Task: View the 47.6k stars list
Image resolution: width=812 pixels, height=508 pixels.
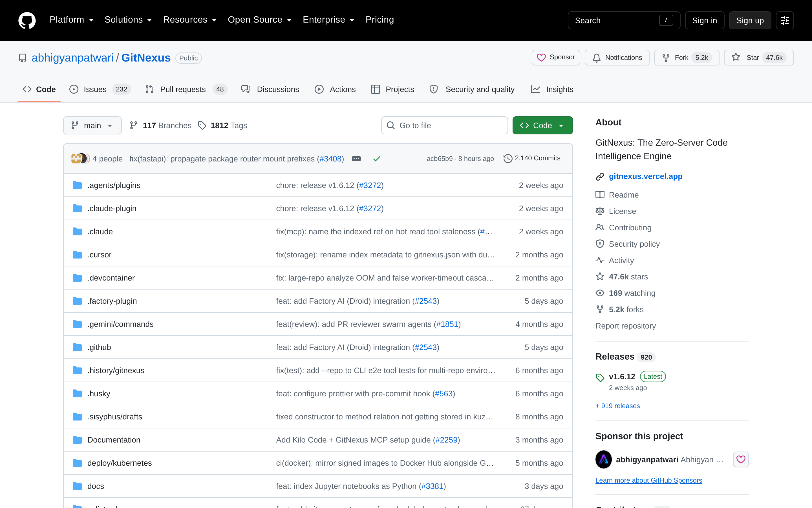Action: pos(622,277)
